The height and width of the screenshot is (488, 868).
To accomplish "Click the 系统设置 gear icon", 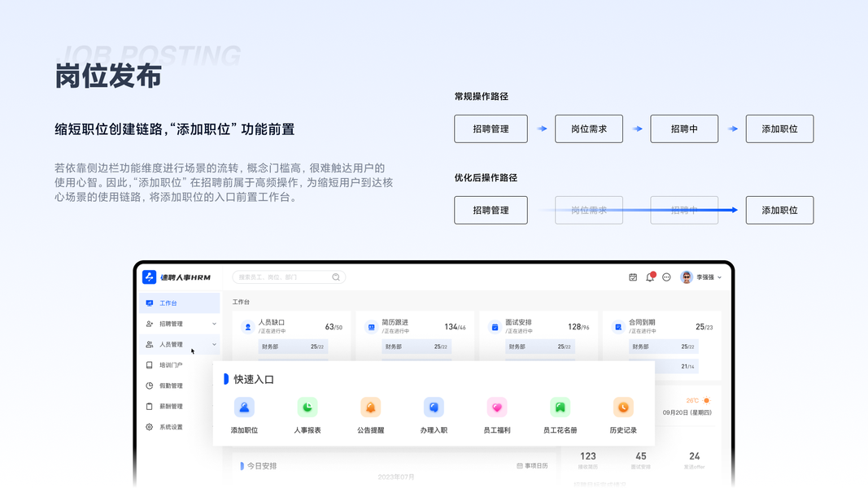I will 150,427.
